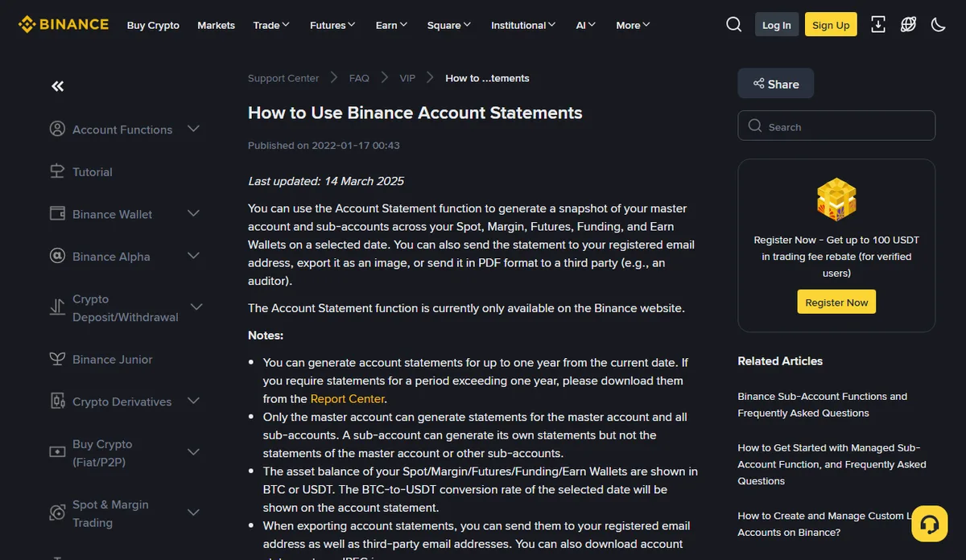Open the AI dropdown menu
Viewport: 966px width, 560px height.
tap(586, 25)
